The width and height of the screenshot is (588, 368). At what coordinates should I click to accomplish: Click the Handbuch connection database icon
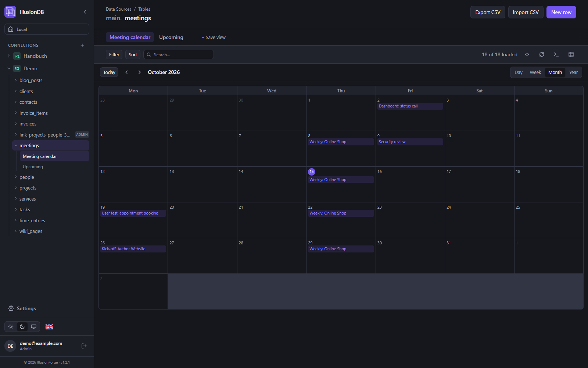17,56
